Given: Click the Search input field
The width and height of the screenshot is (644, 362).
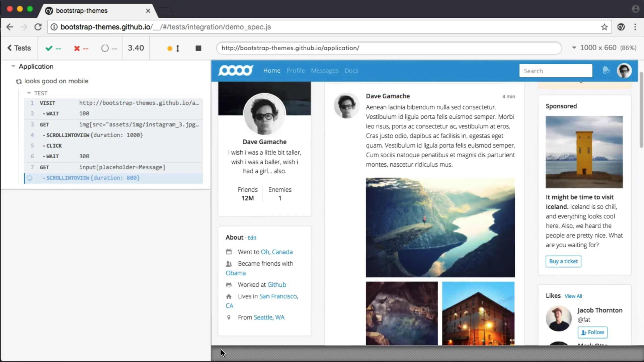Looking at the screenshot, I should click(555, 71).
